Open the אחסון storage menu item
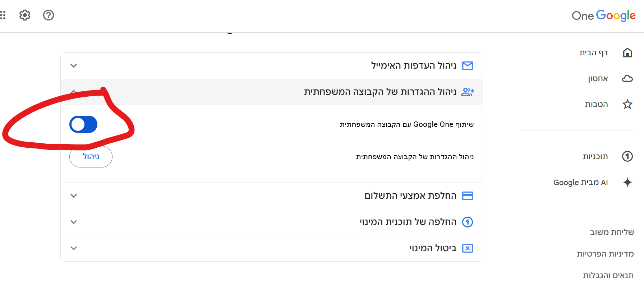The width and height of the screenshot is (644, 290). 598,79
